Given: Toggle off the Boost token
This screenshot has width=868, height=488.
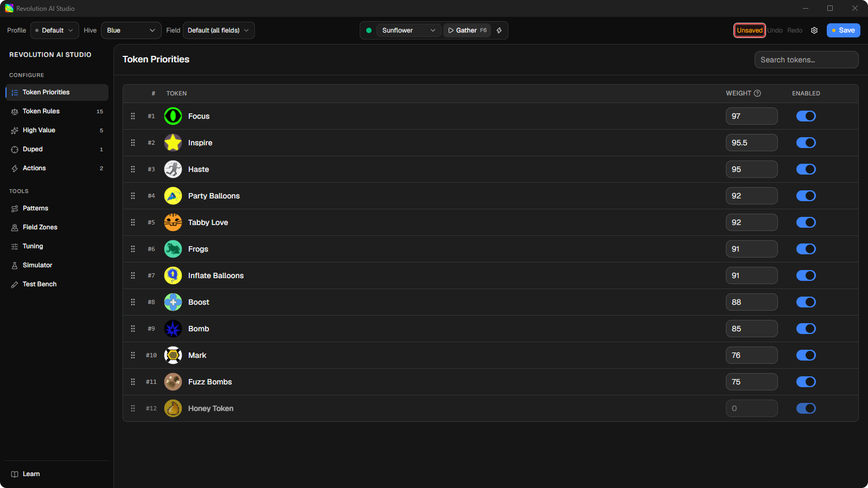Looking at the screenshot, I should (x=806, y=302).
